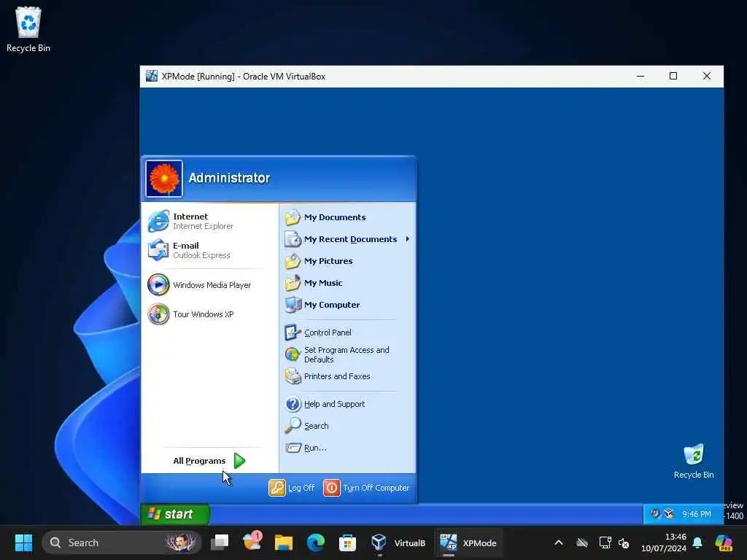Image resolution: width=747 pixels, height=560 pixels.
Task: Open Copilot preview icon in taskbar
Action: 724,542
